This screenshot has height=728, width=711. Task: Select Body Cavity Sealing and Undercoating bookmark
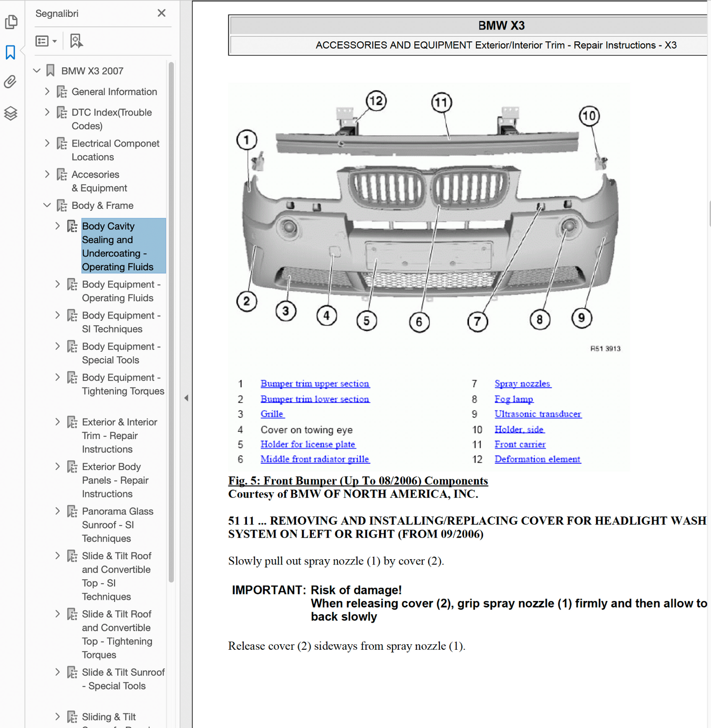(x=118, y=246)
